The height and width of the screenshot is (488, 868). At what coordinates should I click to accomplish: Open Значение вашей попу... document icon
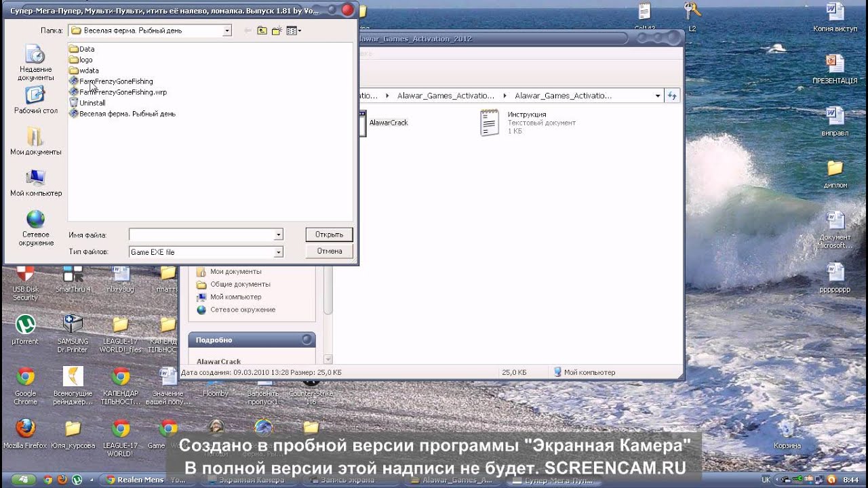(x=167, y=386)
